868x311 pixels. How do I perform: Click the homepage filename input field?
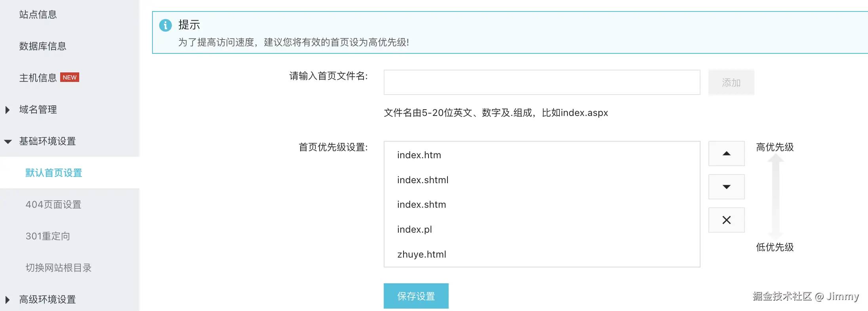(541, 82)
